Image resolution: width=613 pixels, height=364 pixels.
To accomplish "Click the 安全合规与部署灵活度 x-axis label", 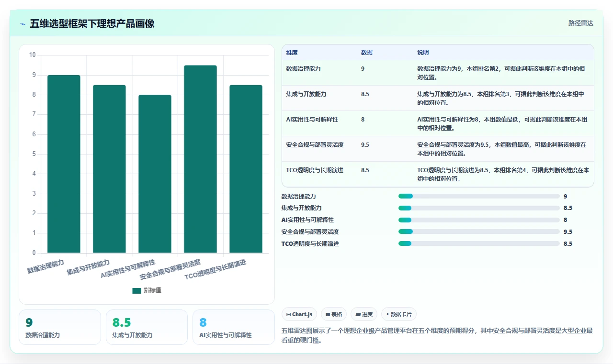I will (170, 270).
